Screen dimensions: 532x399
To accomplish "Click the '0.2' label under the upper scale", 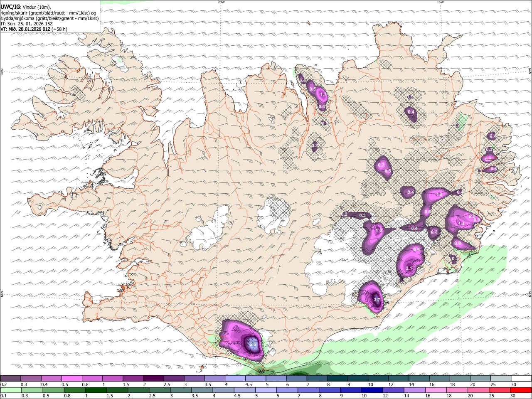I will [3, 384].
